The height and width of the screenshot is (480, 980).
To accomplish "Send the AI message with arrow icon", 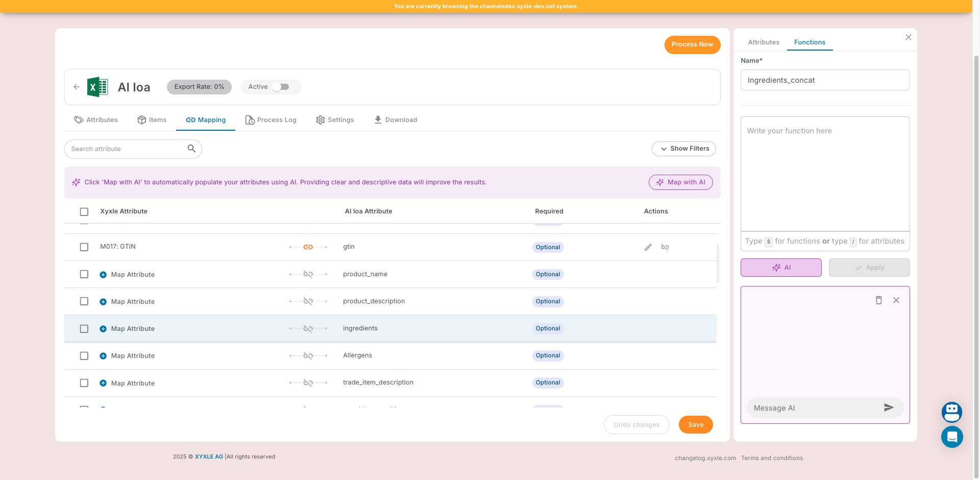I will [x=889, y=407].
